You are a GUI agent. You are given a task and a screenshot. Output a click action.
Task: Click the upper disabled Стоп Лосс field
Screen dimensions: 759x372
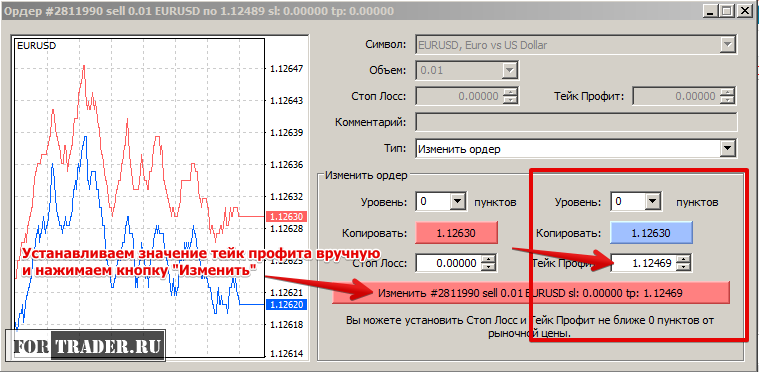[459, 96]
